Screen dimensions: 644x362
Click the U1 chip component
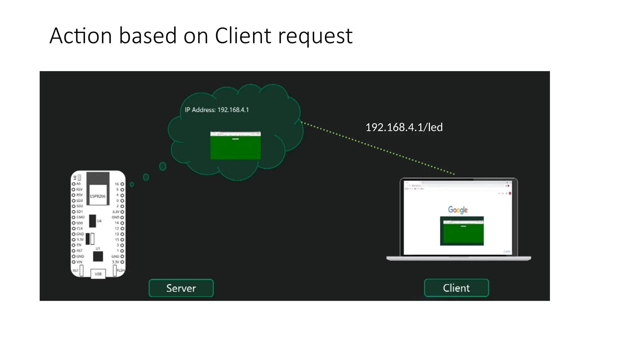98,256
